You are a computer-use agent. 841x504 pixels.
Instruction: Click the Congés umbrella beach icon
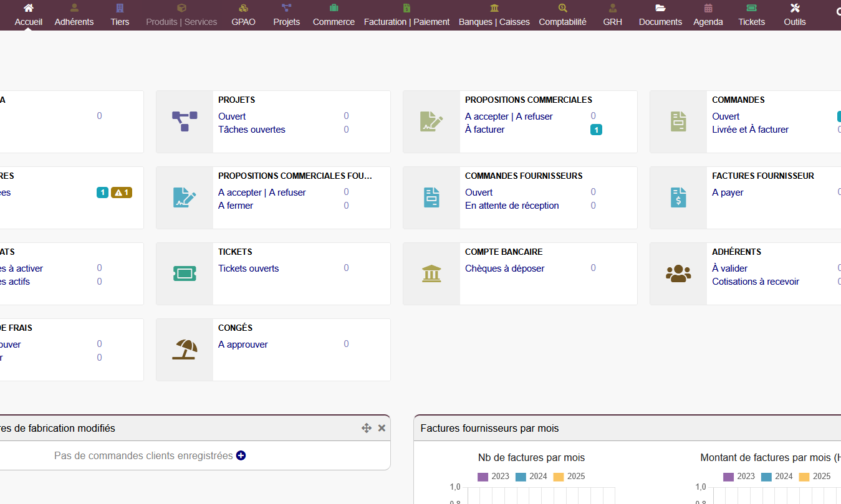tap(185, 349)
